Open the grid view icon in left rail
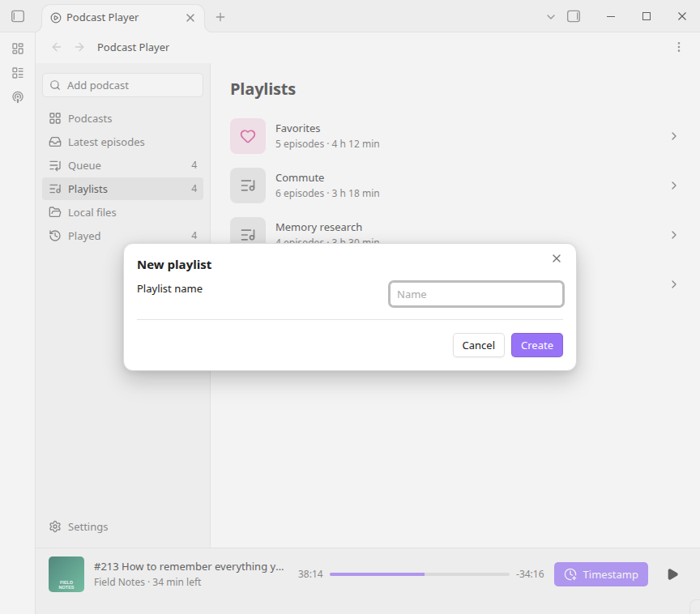 (x=17, y=49)
